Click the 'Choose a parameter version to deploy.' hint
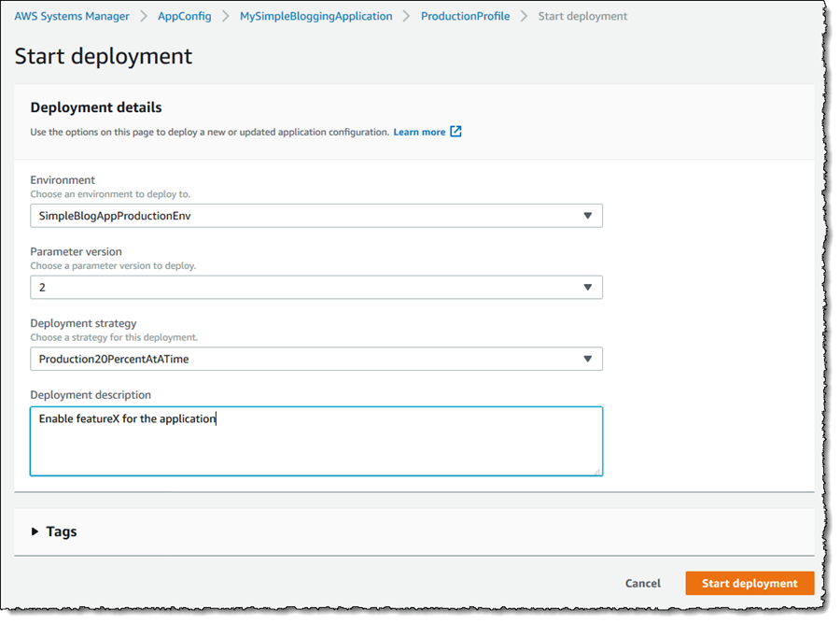Image resolution: width=840 pixels, height=623 pixels. click(x=113, y=266)
